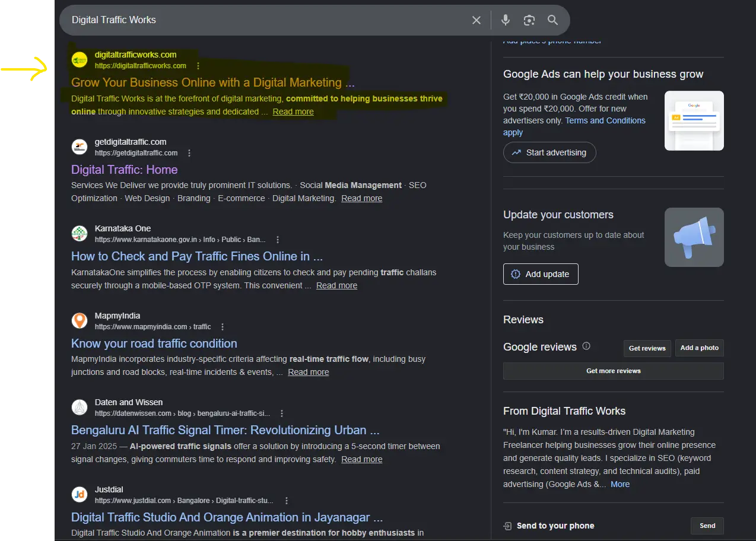Click the Send button
This screenshot has height=541, width=756.
[707, 526]
